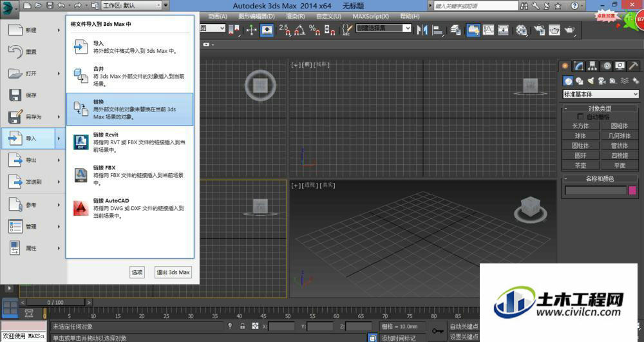Viewport: 644px width, 342px height.
Task: Click the 茶壶 teapot button
Action: tap(580, 166)
